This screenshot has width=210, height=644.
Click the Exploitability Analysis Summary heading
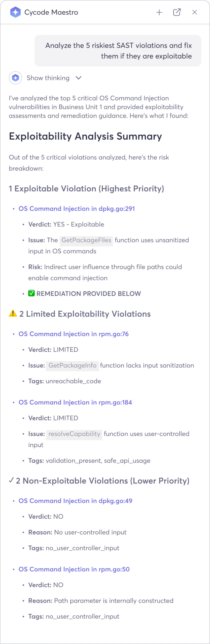(x=85, y=136)
